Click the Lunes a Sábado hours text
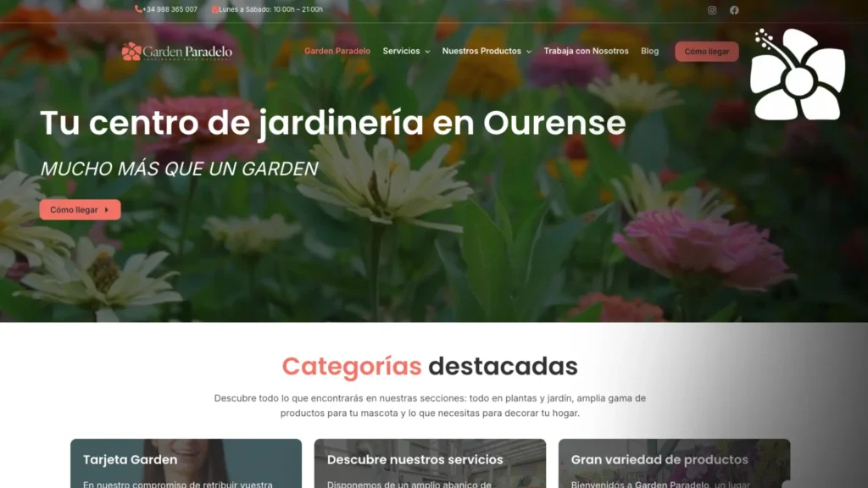Screen dimensions: 868x488 (x=271, y=9)
